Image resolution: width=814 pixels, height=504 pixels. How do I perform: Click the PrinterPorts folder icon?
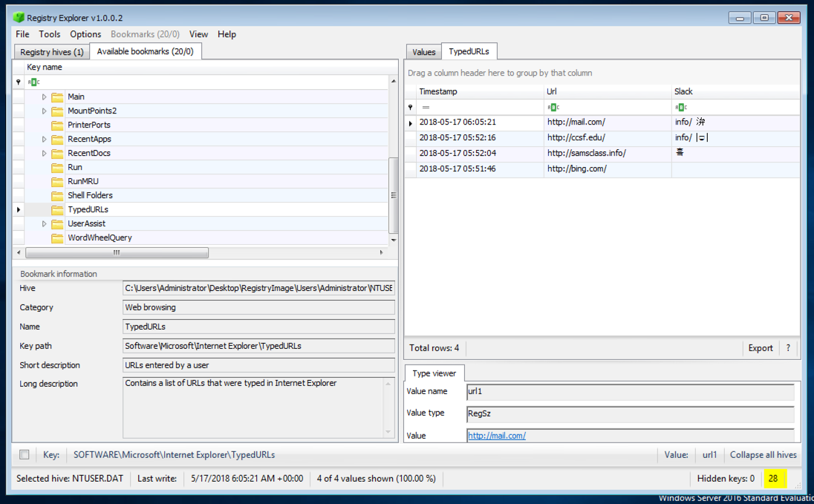pyautogui.click(x=58, y=125)
